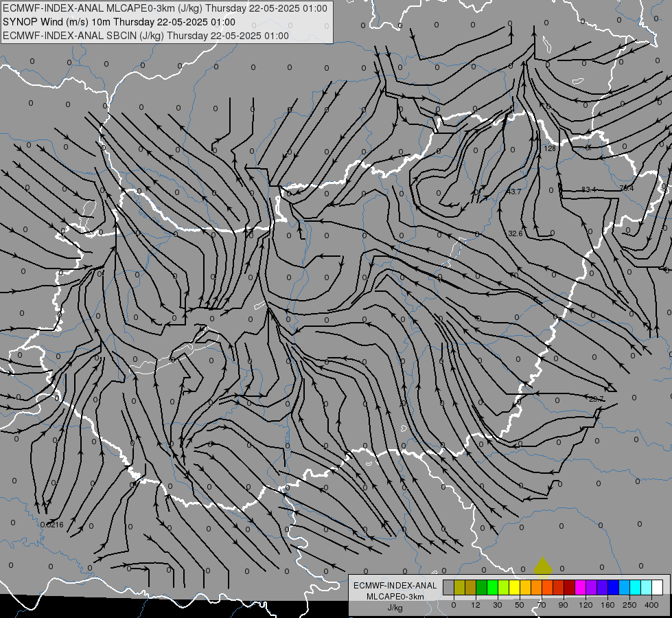The width and height of the screenshot is (672, 618).
Task: Click the yellow diamond marker above legend
Action: click(x=542, y=566)
